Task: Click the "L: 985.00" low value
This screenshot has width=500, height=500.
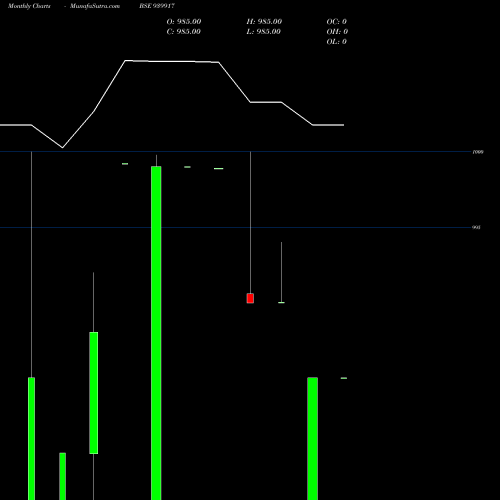Action: coord(264,32)
